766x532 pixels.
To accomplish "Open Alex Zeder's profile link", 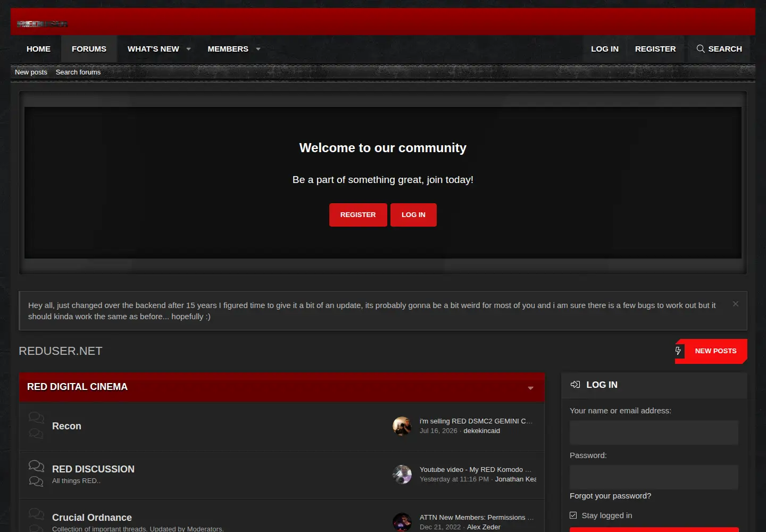I will (484, 527).
